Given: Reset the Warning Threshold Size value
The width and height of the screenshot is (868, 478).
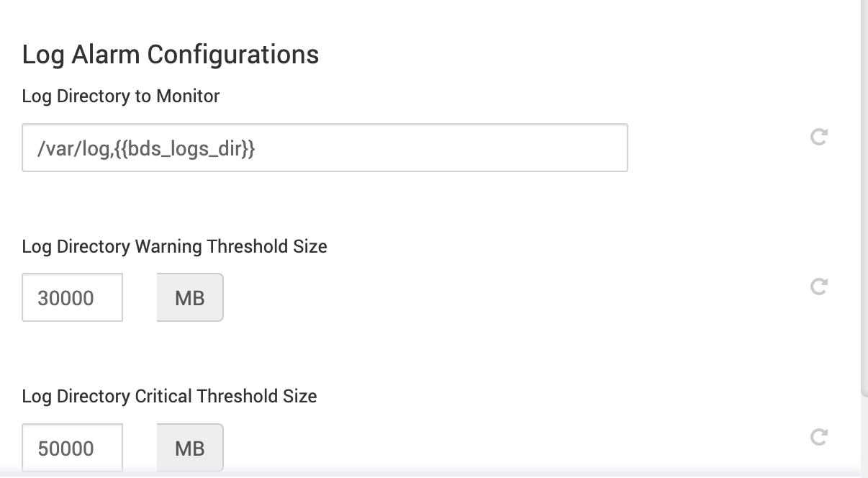Looking at the screenshot, I should (818, 287).
